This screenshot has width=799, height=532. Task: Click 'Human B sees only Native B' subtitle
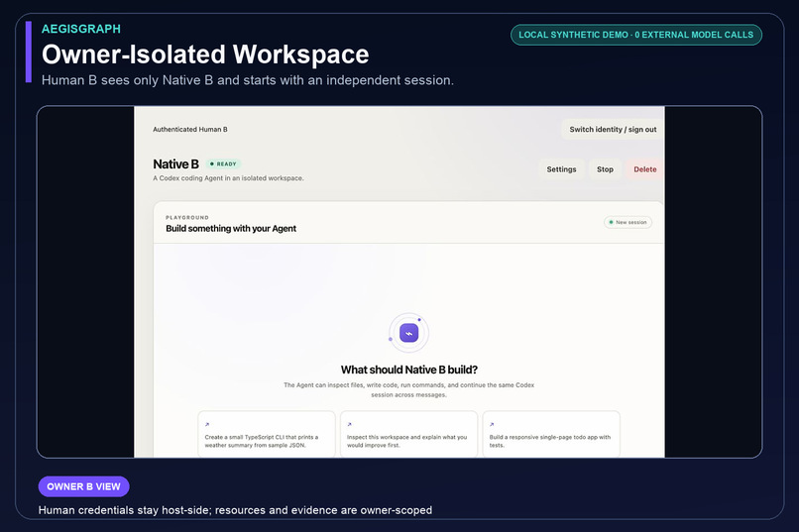pos(248,80)
